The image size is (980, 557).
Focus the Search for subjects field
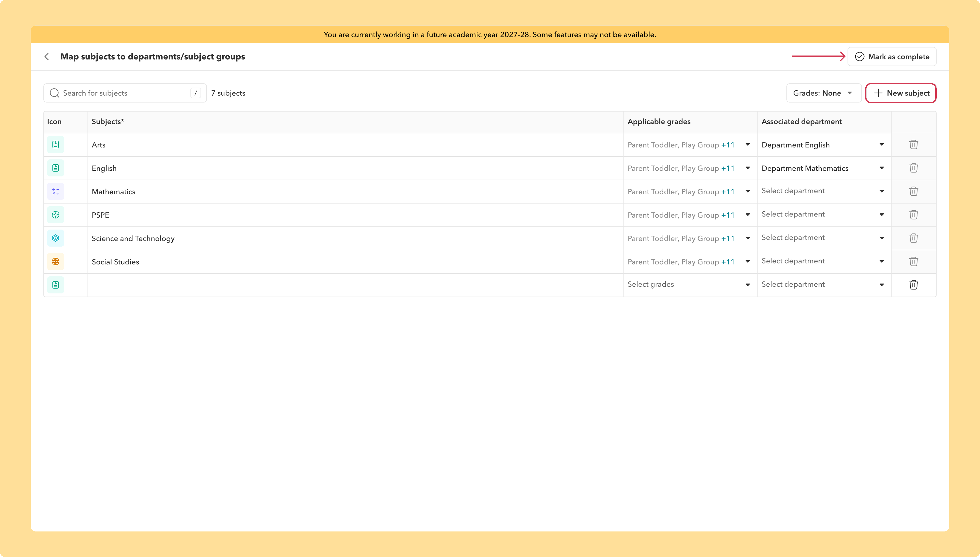point(125,93)
